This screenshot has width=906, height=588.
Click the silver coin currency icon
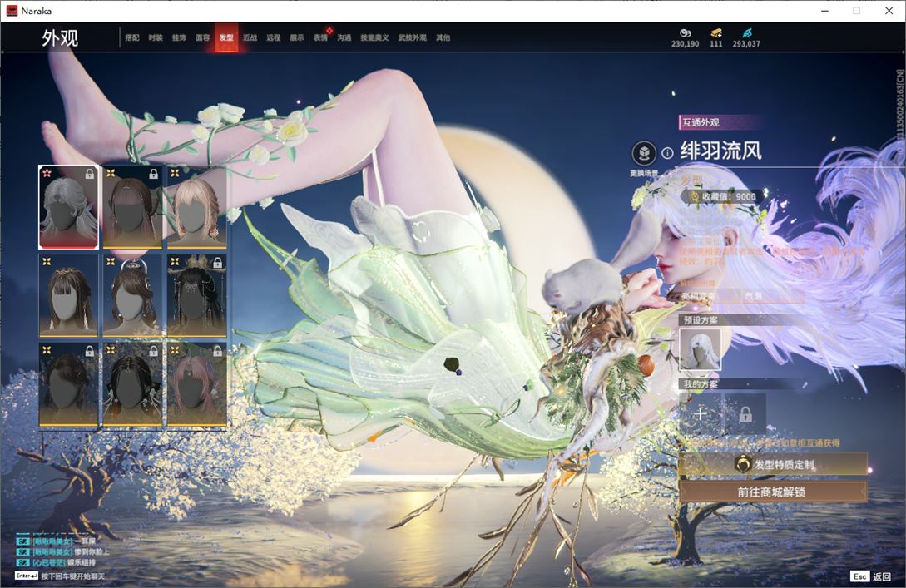686,33
